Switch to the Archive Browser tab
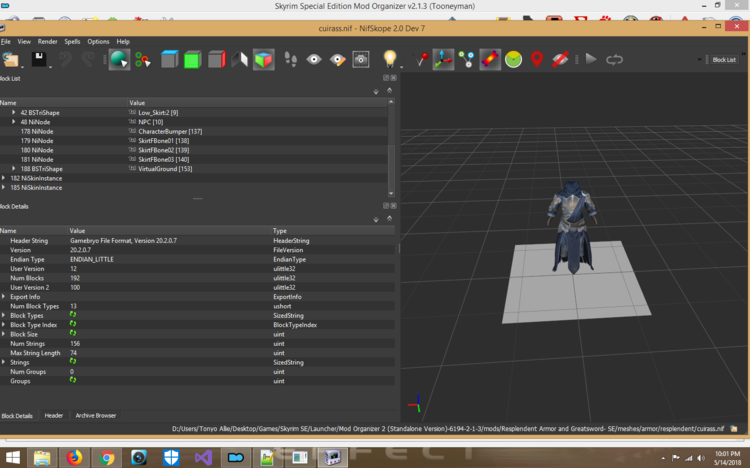The width and height of the screenshot is (750, 468). pos(96,415)
